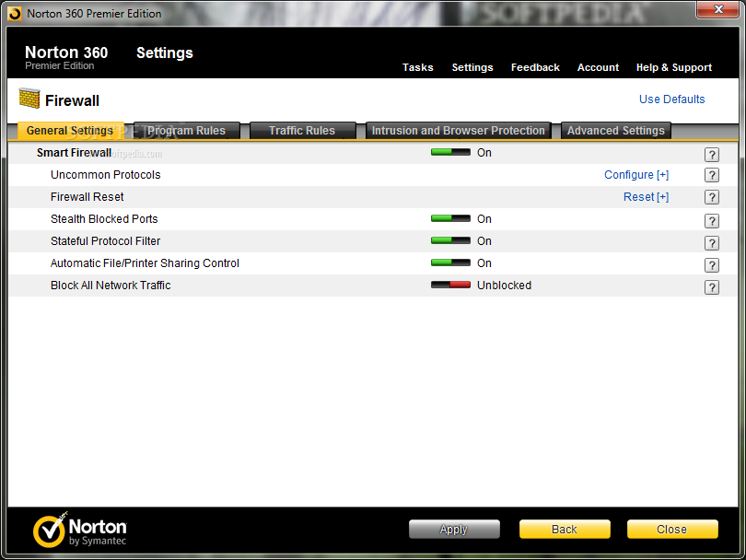Screen dimensions: 746x560
Task: Click help icon for Stealth Blocked Ports
Action: tap(711, 221)
